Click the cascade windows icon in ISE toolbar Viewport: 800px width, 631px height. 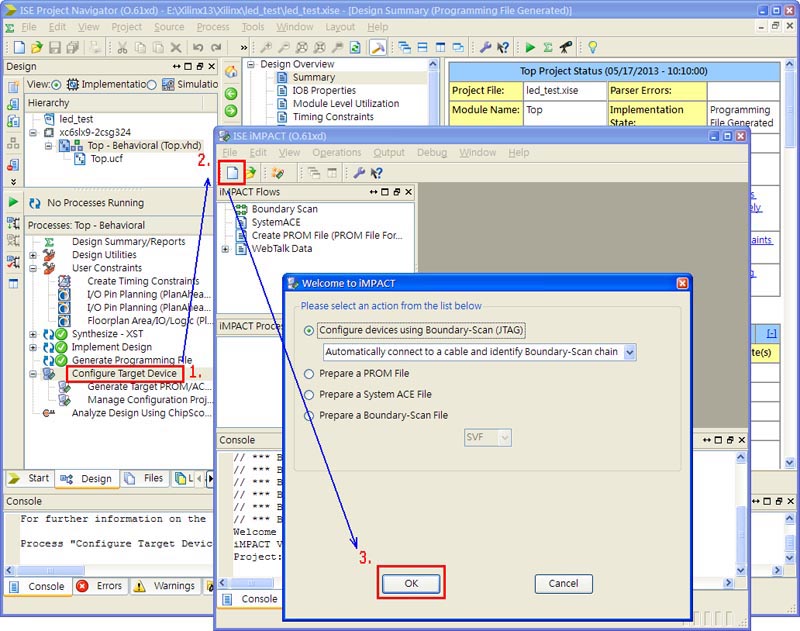(x=405, y=47)
